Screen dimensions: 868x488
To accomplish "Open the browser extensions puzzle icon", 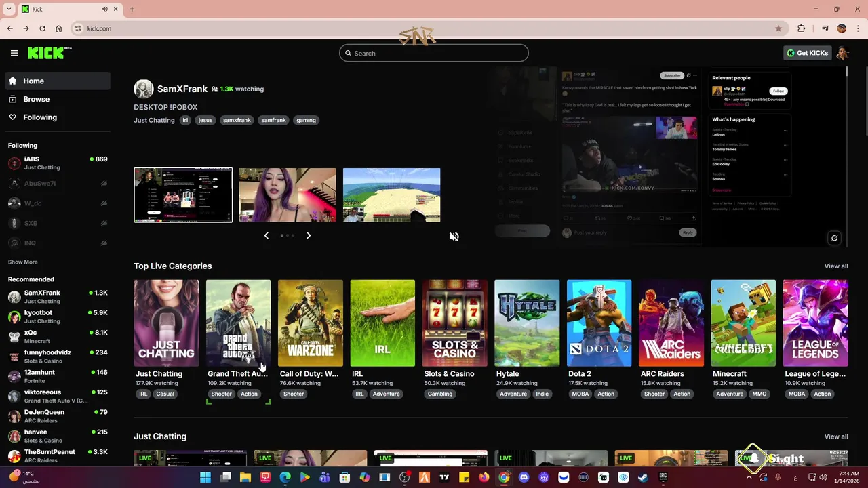I will [802, 28].
